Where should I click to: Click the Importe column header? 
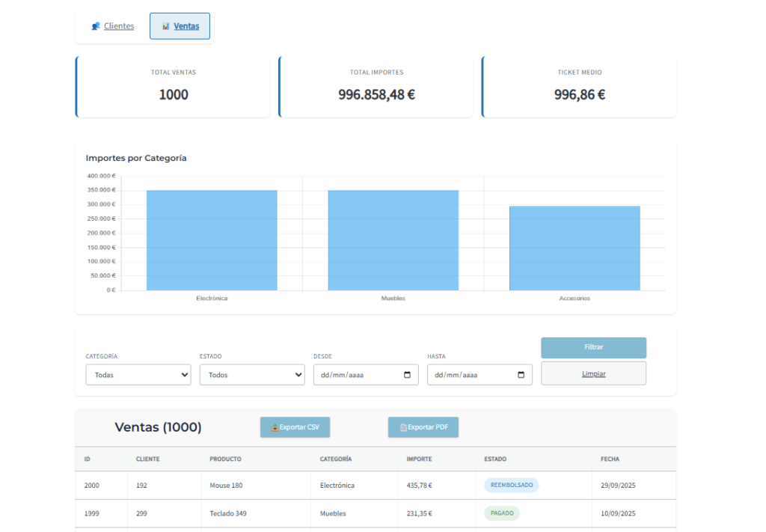click(419, 459)
